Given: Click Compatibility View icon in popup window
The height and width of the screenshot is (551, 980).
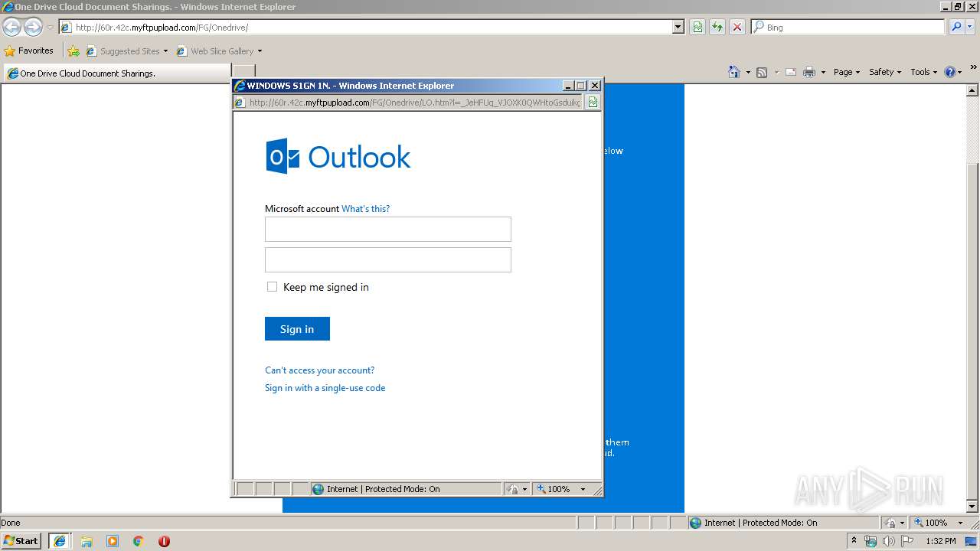Looking at the screenshot, I should coord(593,102).
